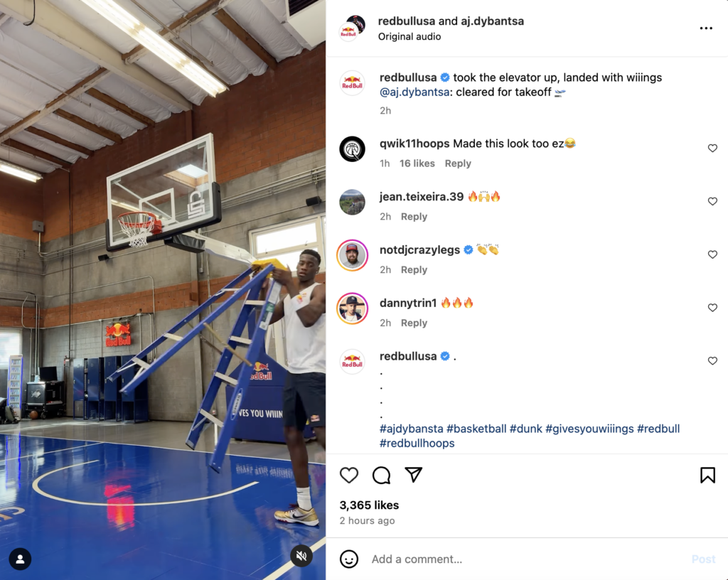This screenshot has width=728, height=580.
Task: Open the #givesyouwiiings hashtag
Action: (x=589, y=429)
